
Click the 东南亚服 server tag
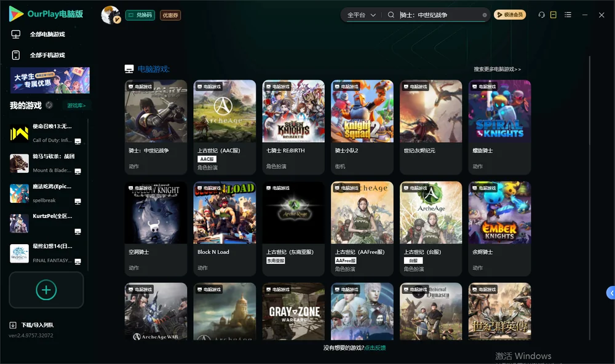(276, 261)
